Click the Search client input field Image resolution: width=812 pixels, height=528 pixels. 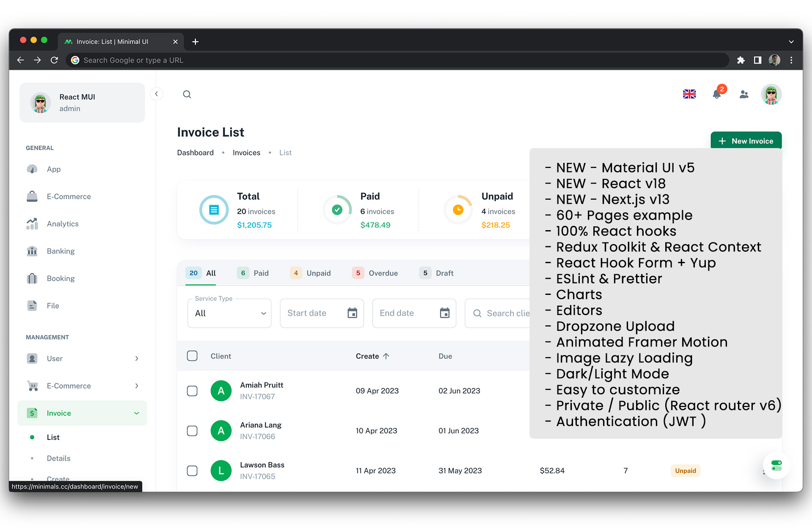tap(497, 313)
